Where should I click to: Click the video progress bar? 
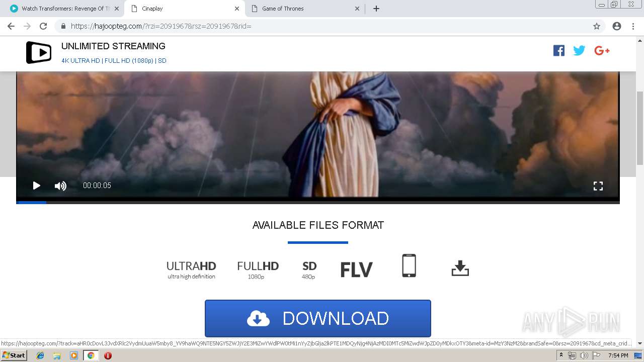(x=318, y=202)
